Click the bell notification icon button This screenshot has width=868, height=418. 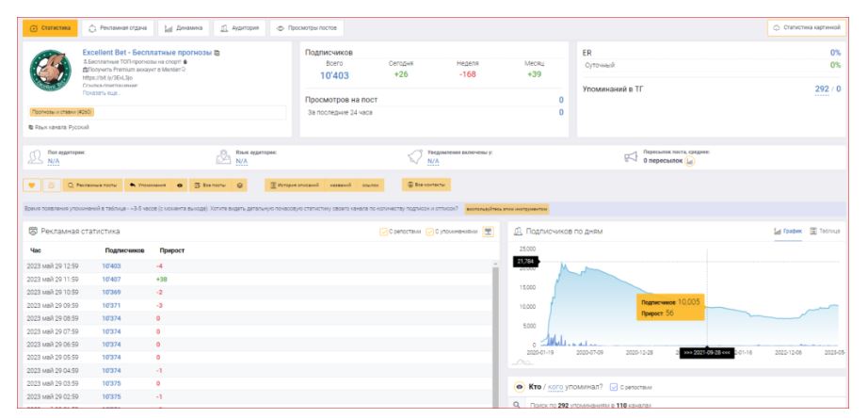coord(52,185)
